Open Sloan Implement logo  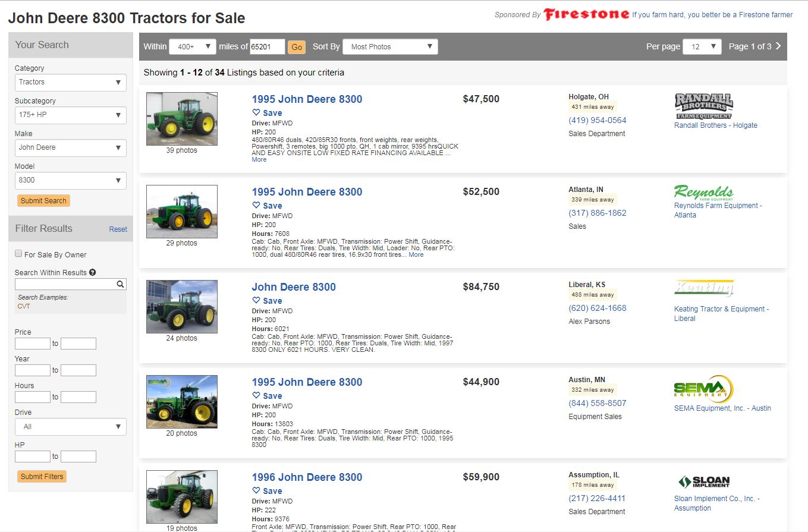(704, 481)
